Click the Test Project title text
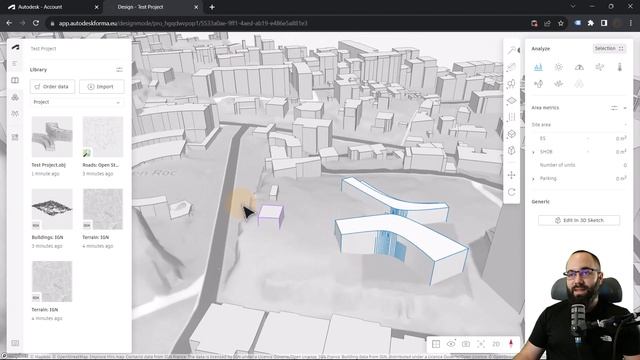Viewport: 640px width, 360px height. (x=43, y=49)
